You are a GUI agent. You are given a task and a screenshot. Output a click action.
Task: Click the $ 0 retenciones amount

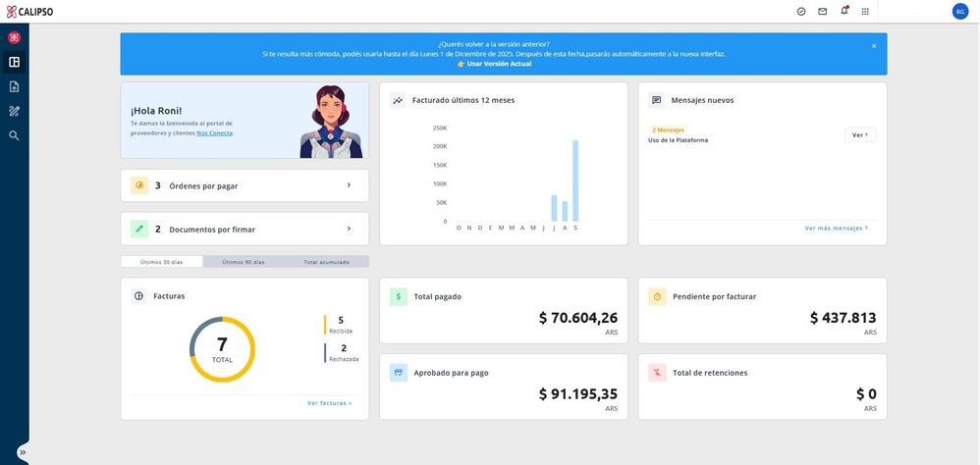coord(866,393)
